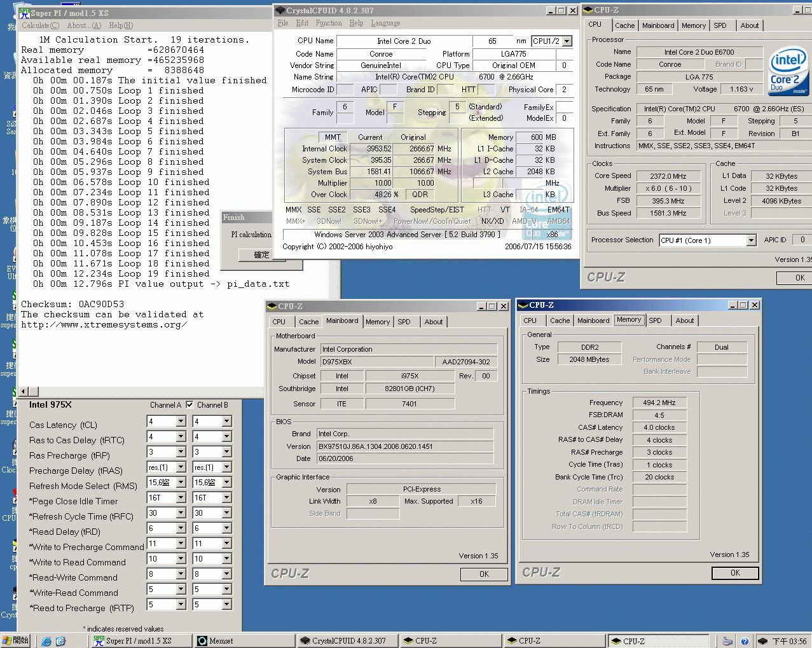Viewport: 812px width, 648px height.
Task: Open the Function menu in CrystalCPUID
Action: (329, 23)
